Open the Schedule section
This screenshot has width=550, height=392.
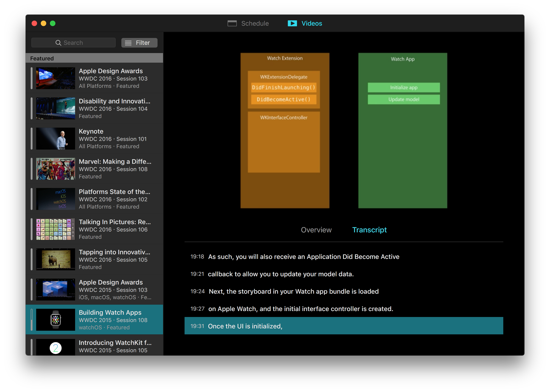[x=255, y=23]
